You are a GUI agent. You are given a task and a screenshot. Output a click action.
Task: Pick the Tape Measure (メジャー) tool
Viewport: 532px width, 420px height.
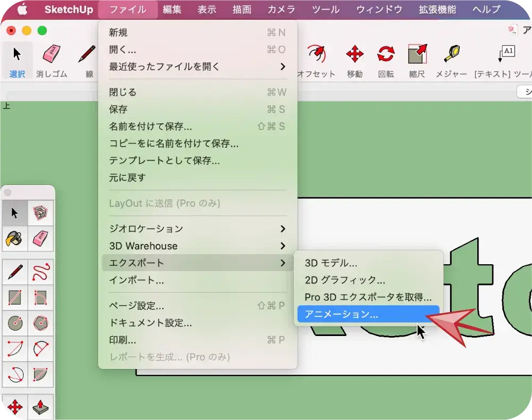451,55
